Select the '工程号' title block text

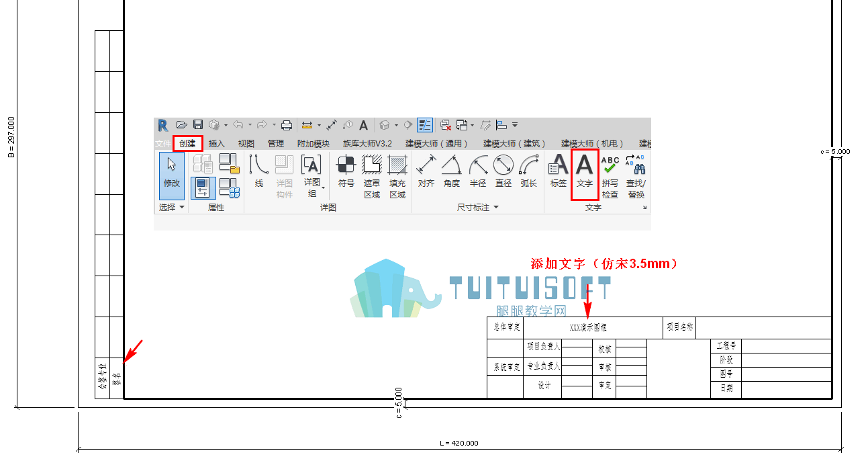(x=726, y=346)
